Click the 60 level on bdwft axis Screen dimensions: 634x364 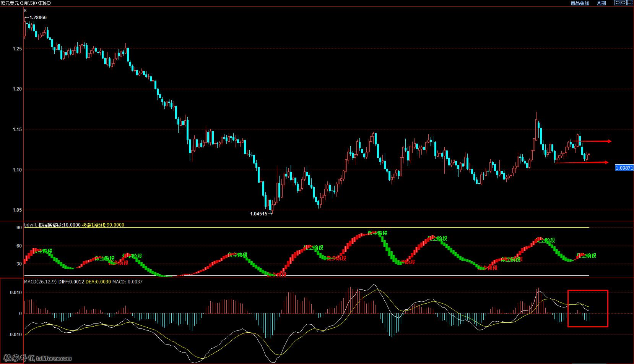pos(19,246)
